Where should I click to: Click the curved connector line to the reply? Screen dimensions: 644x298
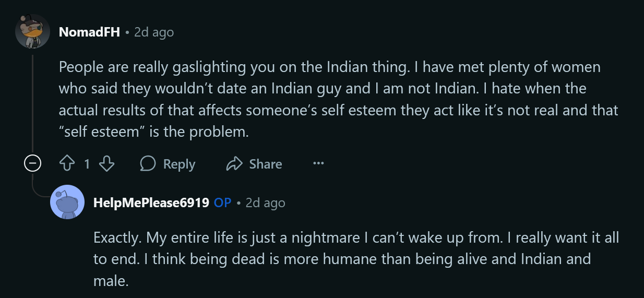(x=39, y=194)
